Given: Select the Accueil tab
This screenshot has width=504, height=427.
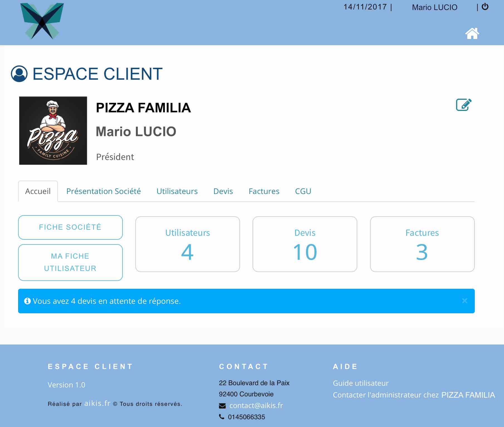Looking at the screenshot, I should click(x=38, y=191).
